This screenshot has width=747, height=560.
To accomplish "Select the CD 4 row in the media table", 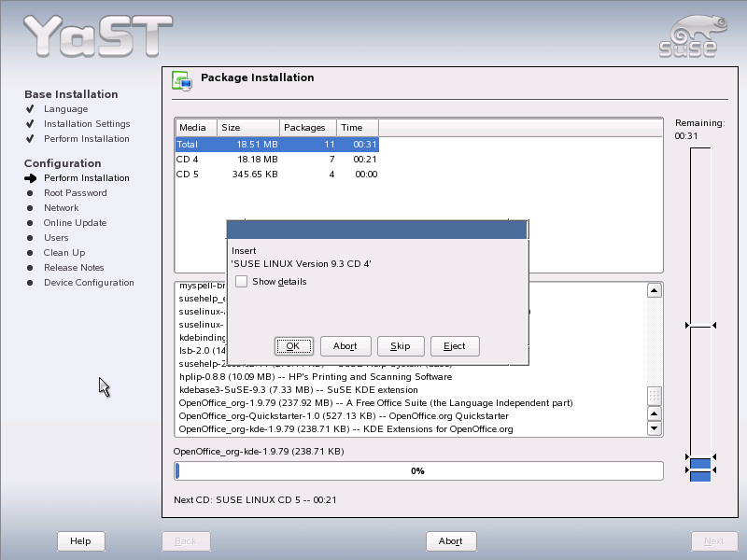I will [x=276, y=159].
